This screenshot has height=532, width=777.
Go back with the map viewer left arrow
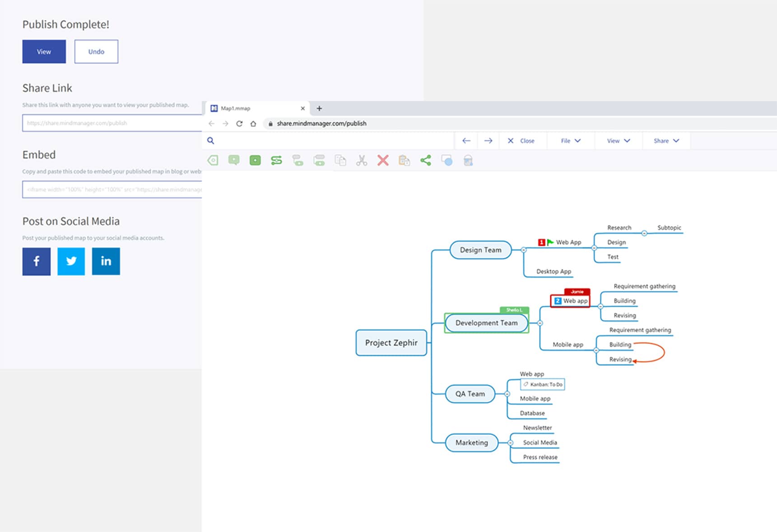point(466,141)
